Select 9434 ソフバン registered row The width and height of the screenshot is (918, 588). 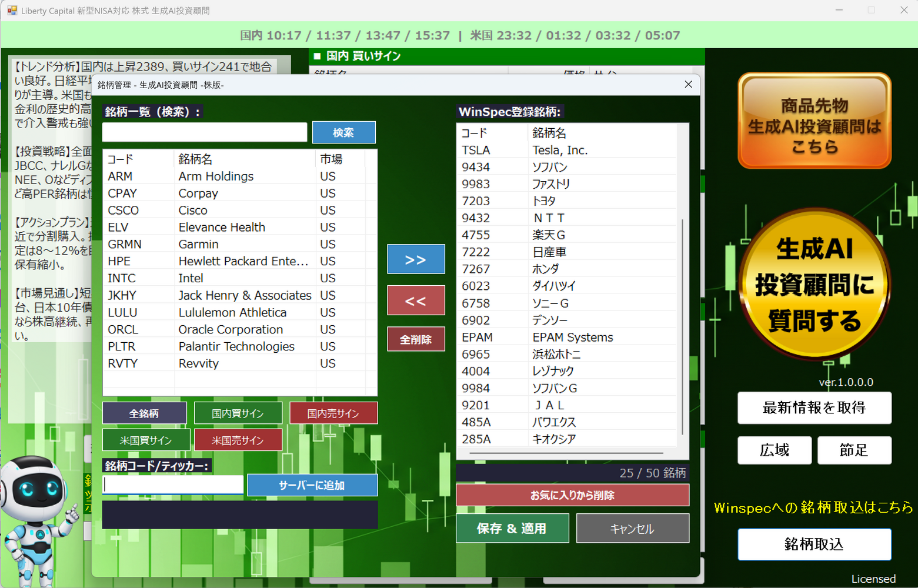(x=568, y=168)
